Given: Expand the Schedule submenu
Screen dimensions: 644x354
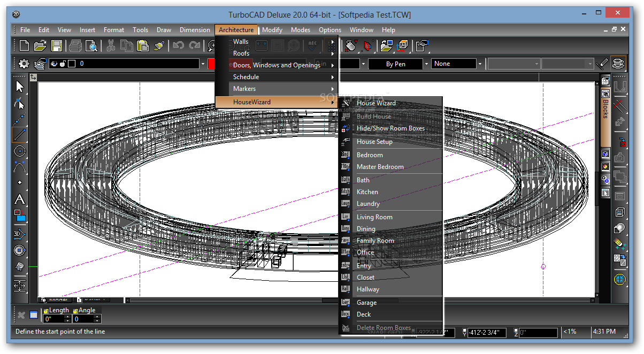Looking at the screenshot, I should (277, 77).
